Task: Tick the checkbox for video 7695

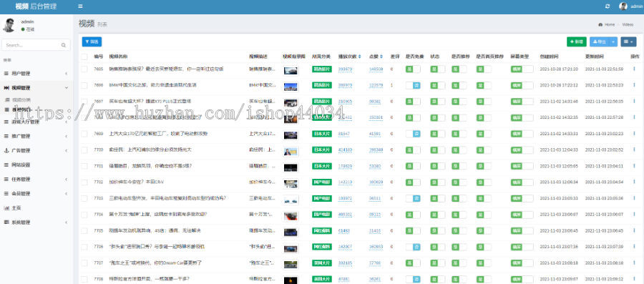Action: 84,69
